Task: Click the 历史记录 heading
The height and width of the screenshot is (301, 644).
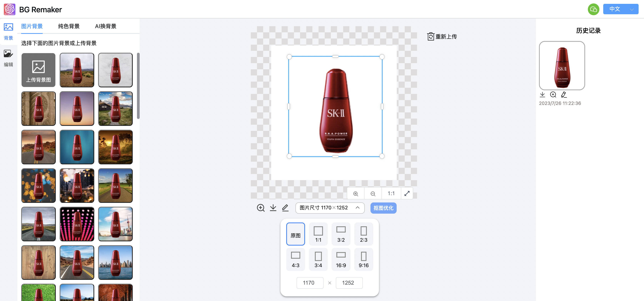Action: tap(588, 31)
